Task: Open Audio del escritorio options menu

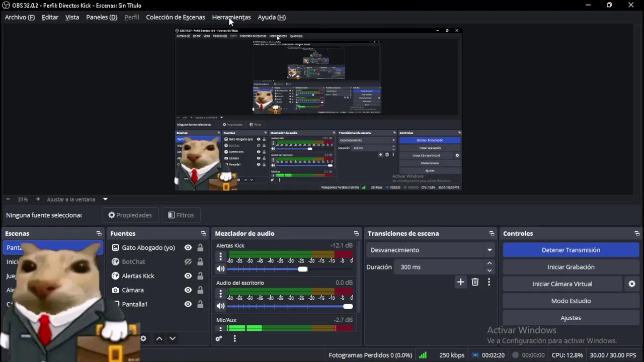Action: point(220,294)
